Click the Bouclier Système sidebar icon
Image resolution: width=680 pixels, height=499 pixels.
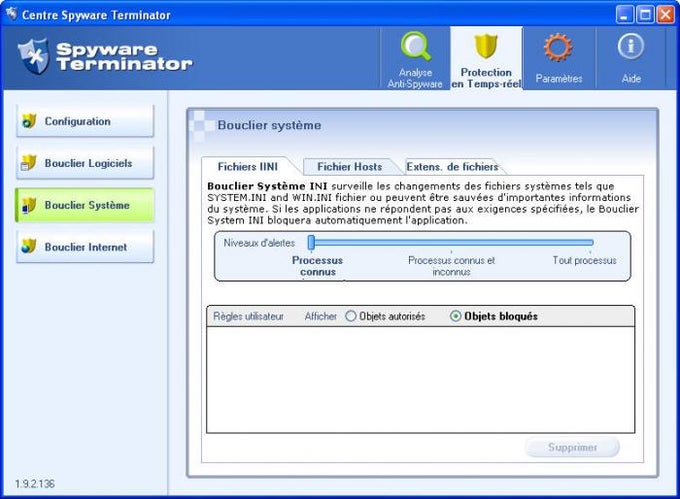tap(29, 205)
